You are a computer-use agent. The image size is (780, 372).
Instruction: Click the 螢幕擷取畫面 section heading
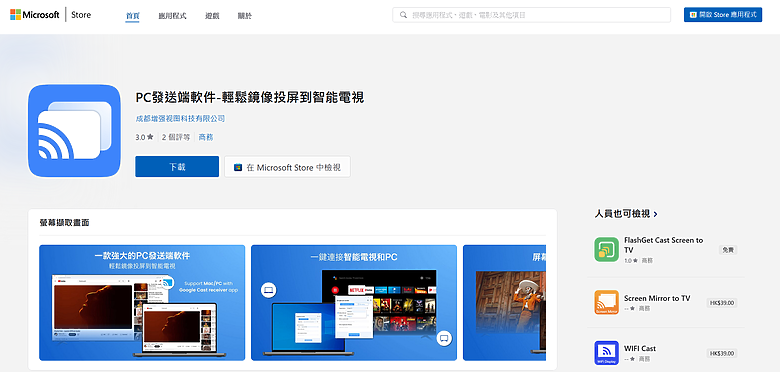(x=64, y=223)
